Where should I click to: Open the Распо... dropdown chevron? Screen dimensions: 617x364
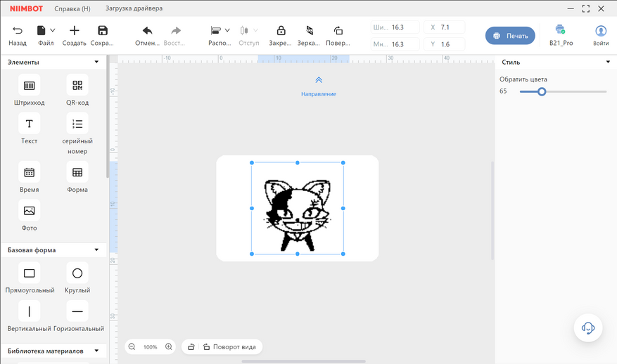[227, 30]
